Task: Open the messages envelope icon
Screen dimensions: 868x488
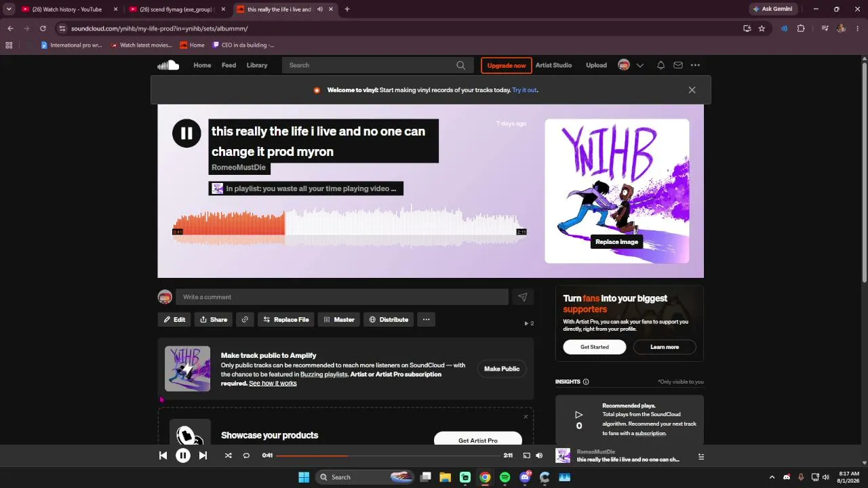Action: (x=677, y=65)
